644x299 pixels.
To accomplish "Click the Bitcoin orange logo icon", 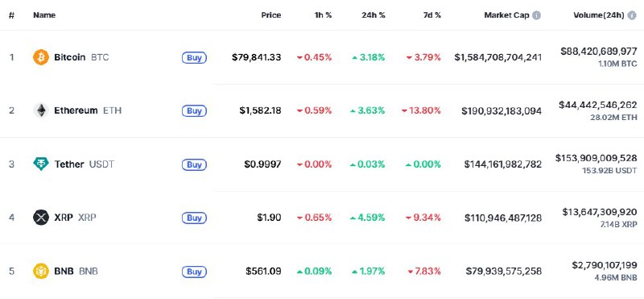I will coord(41,57).
